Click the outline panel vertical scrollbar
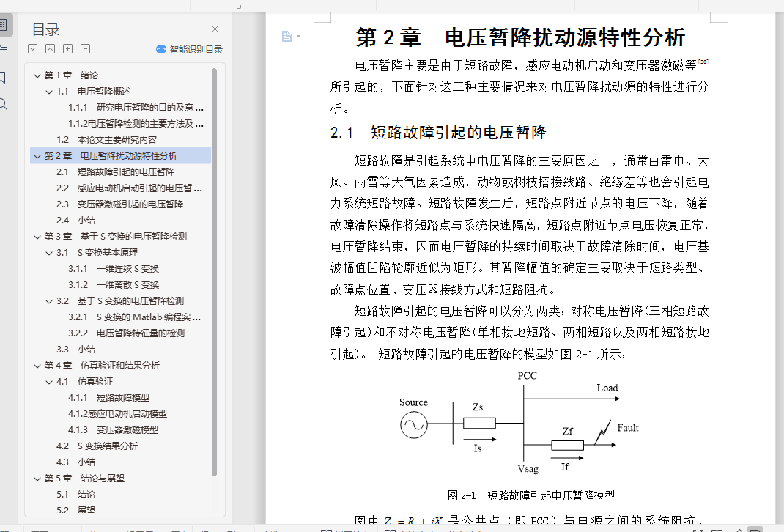This screenshot has height=532, width=784. 215,272
